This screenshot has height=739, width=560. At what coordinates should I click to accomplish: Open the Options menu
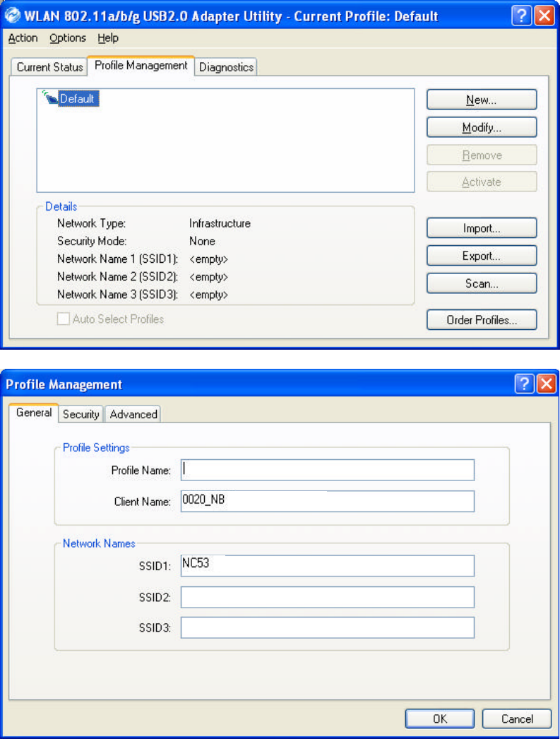[68, 38]
